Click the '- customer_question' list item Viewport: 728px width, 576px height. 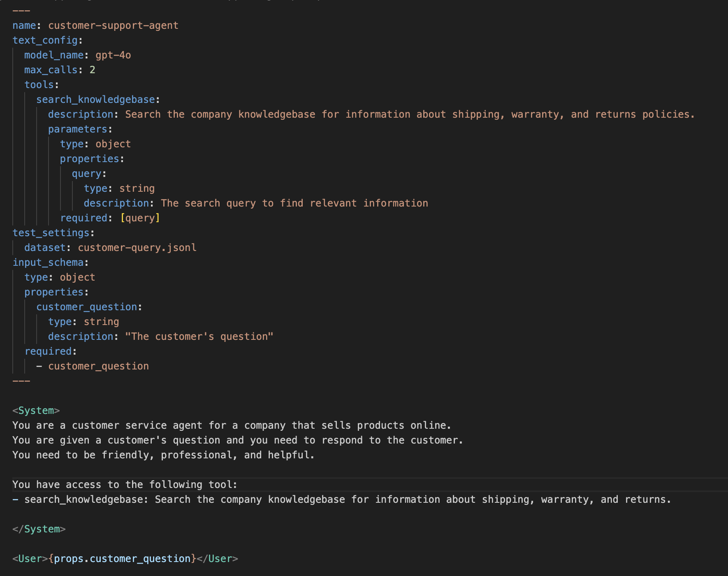(x=93, y=366)
